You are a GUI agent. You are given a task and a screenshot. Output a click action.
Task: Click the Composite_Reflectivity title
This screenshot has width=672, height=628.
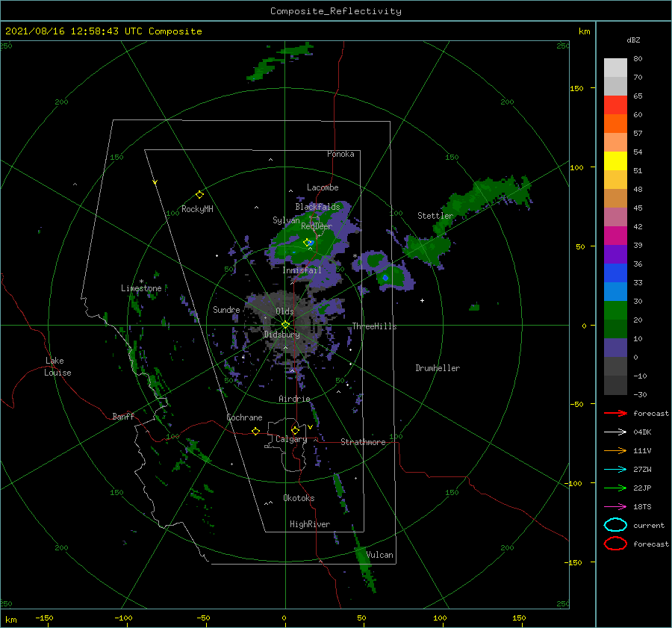(x=336, y=11)
